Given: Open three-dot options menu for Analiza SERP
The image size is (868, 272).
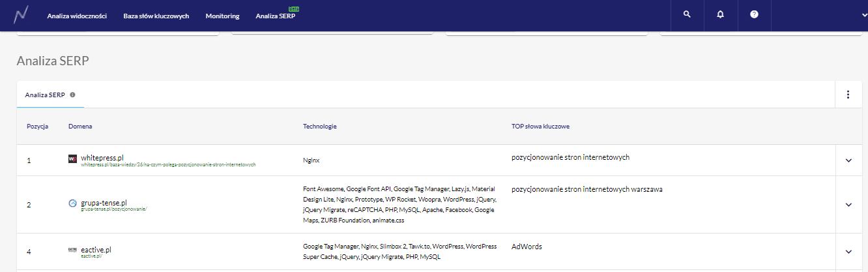Looking at the screenshot, I should (x=848, y=95).
